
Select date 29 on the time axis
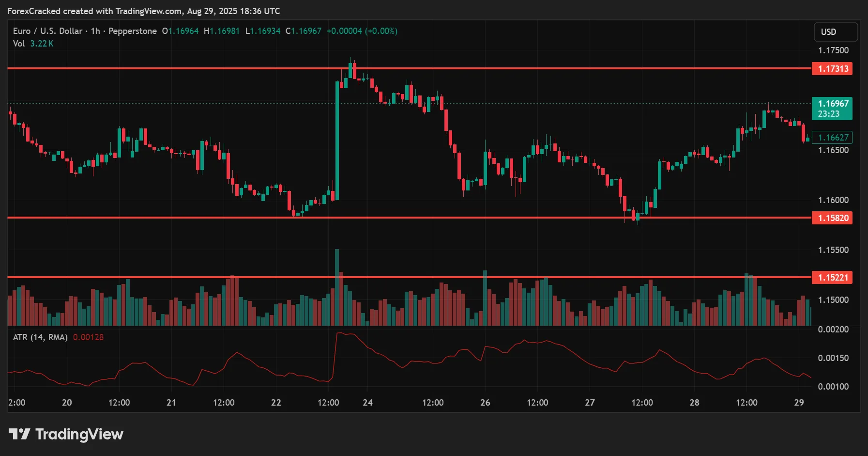799,403
